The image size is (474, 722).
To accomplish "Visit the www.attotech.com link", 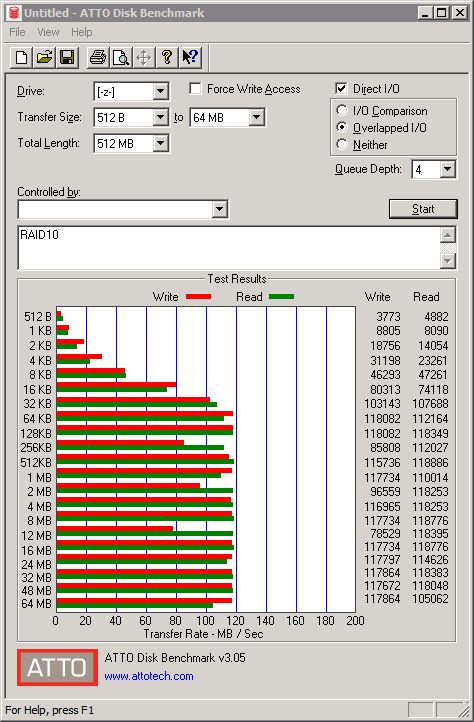I will 149,676.
